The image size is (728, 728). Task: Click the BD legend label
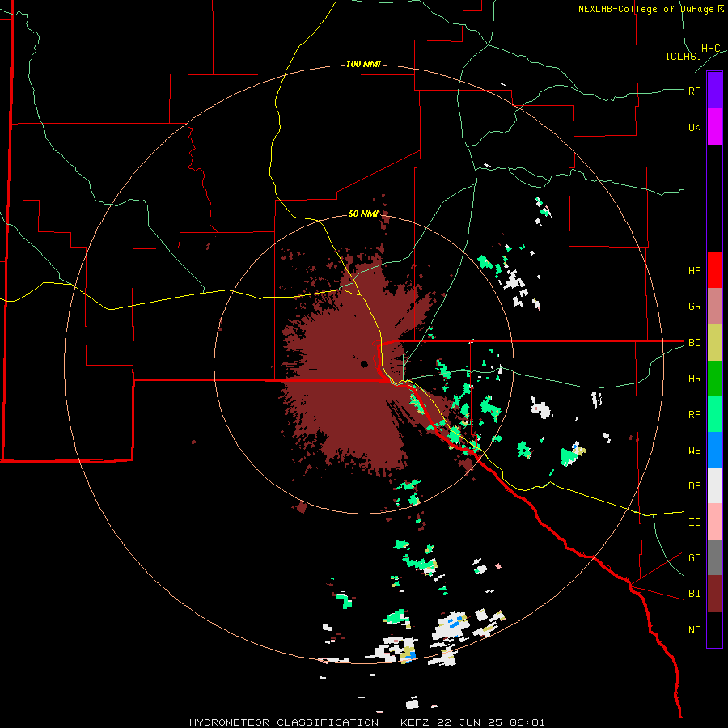tap(695, 343)
